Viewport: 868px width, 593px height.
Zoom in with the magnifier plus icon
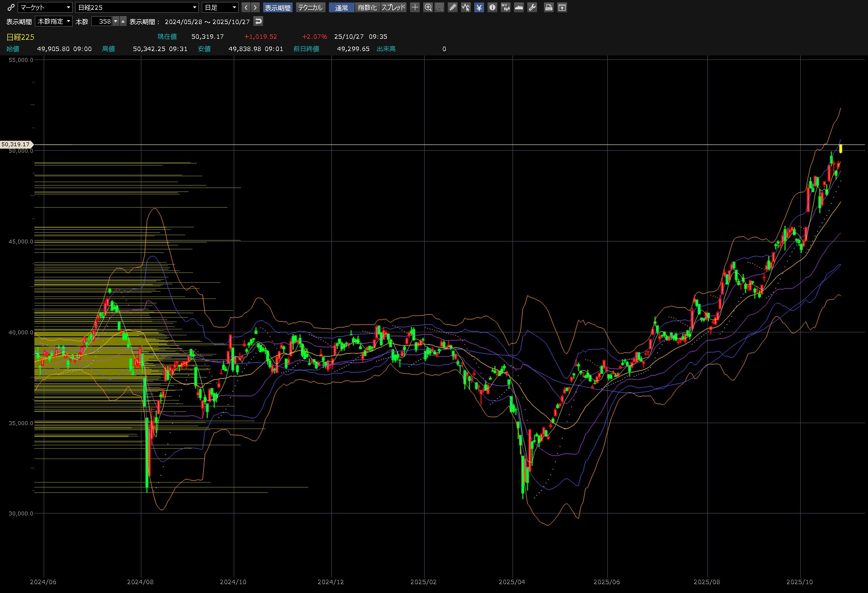coord(428,7)
